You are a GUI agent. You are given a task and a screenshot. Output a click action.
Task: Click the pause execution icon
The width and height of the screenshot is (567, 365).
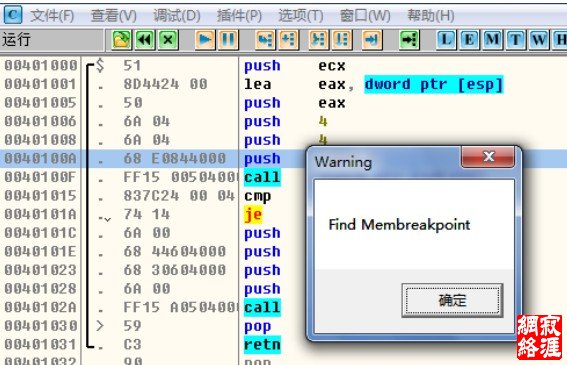tap(229, 39)
